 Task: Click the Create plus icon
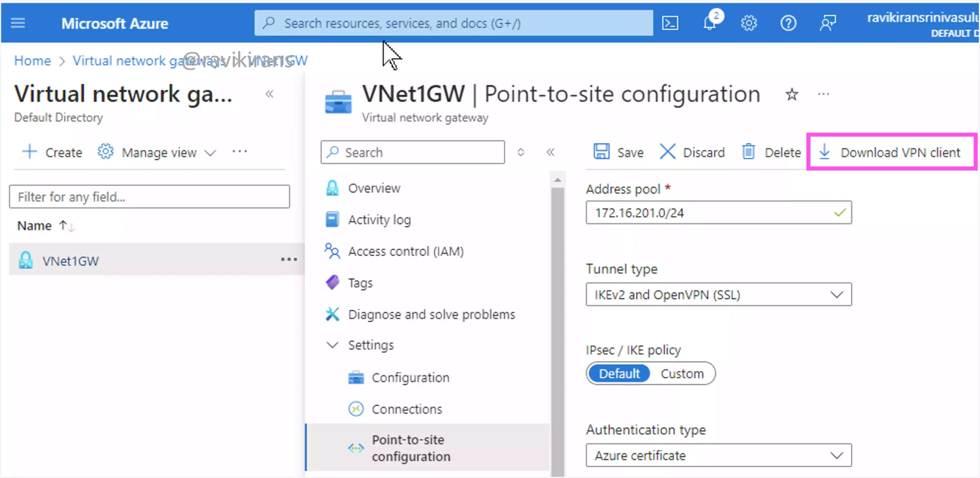click(x=29, y=152)
